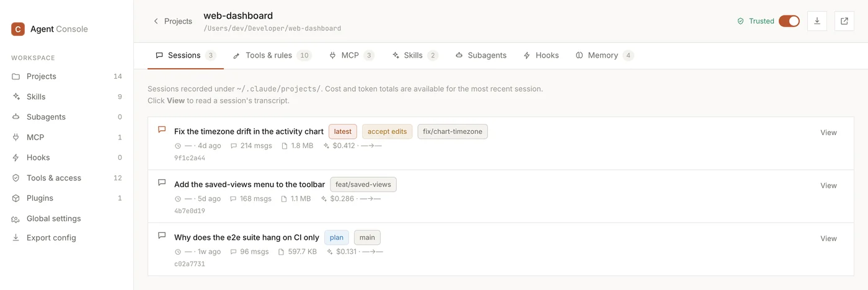The height and width of the screenshot is (290, 868).
Task: Switch to the Memory tab
Action: pyautogui.click(x=604, y=55)
